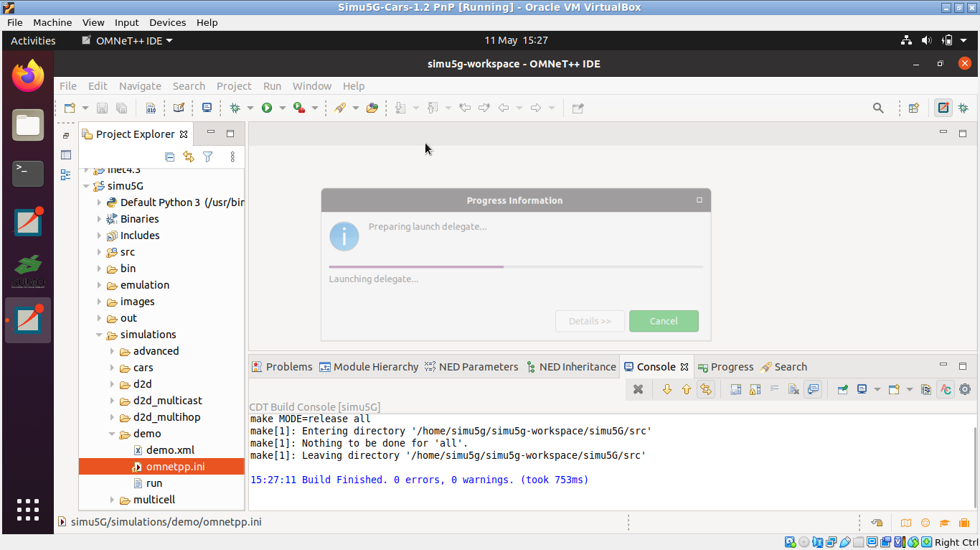
Task: Collapse the simulations folder
Action: tap(100, 335)
